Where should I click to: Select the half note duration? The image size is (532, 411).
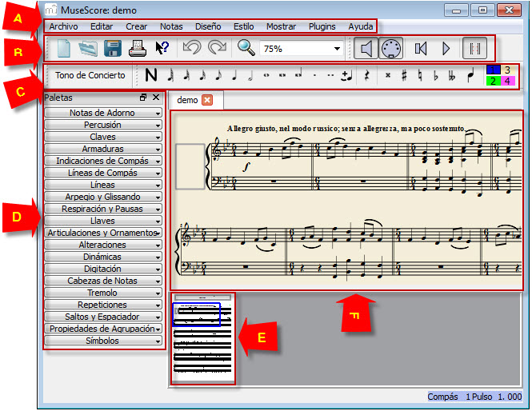250,76
